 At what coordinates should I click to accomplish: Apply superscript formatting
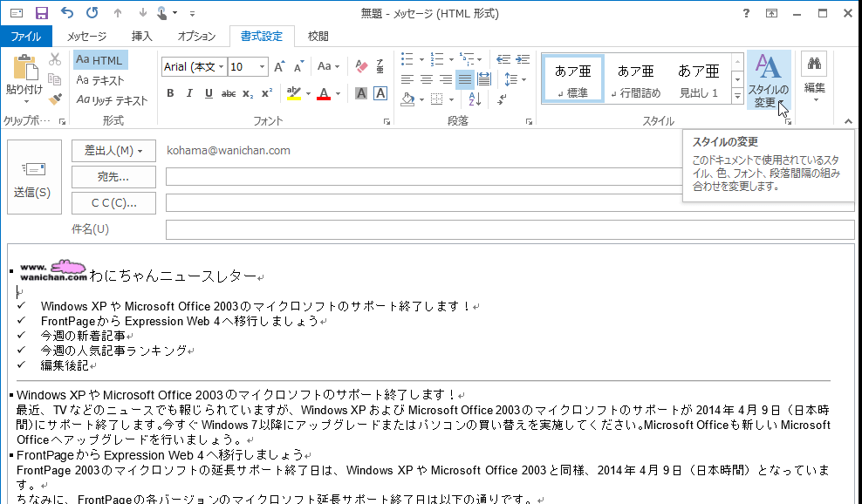click(x=267, y=93)
